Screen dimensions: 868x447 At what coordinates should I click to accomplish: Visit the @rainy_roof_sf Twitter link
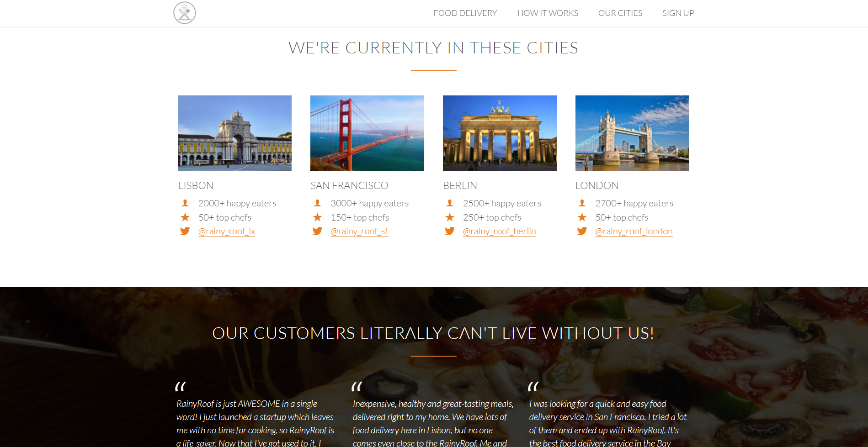tap(359, 231)
